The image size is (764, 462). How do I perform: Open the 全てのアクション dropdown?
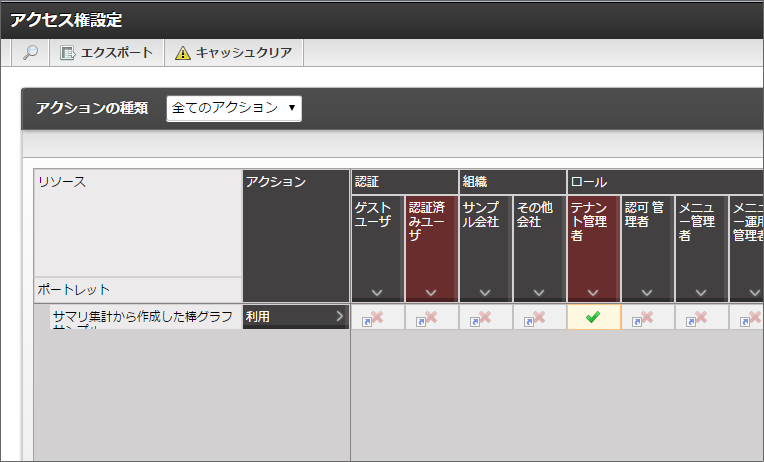234,108
